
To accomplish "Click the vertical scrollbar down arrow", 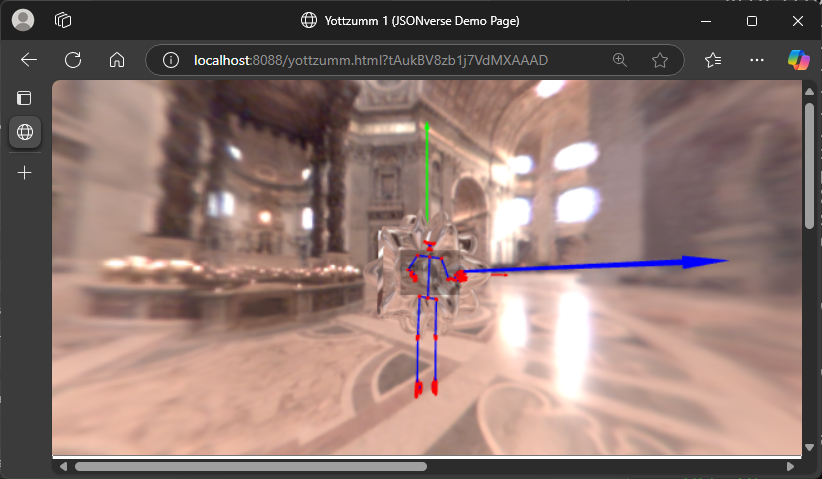I will (x=810, y=447).
